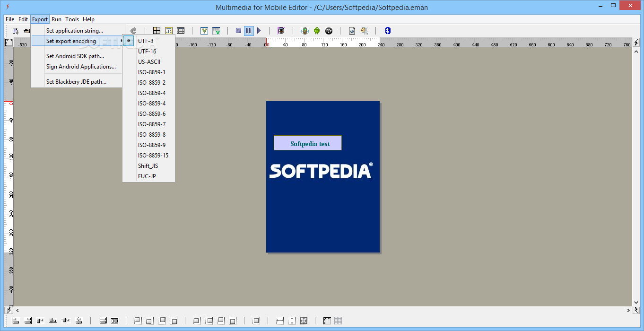The height and width of the screenshot is (331, 644).
Task: Click the ruler corner origin icon
Action: click(9, 43)
